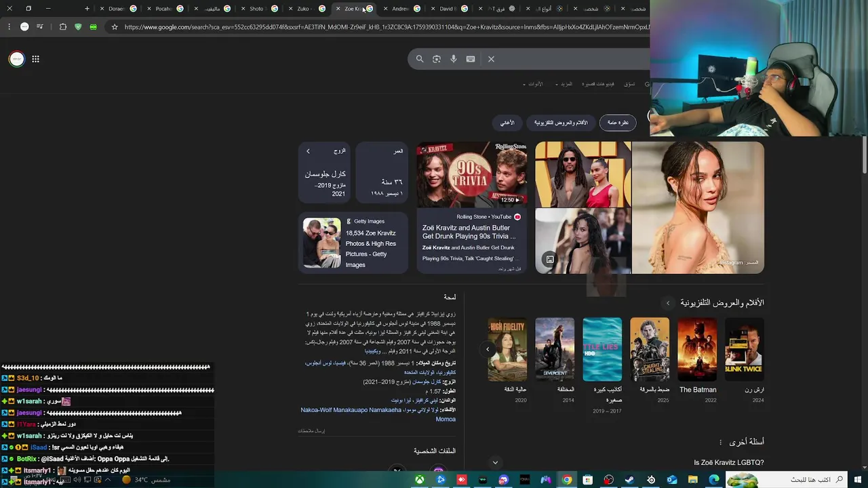This screenshot has height=488, width=868.
Task: Bookmark this page with the star icon
Action: [x=115, y=27]
